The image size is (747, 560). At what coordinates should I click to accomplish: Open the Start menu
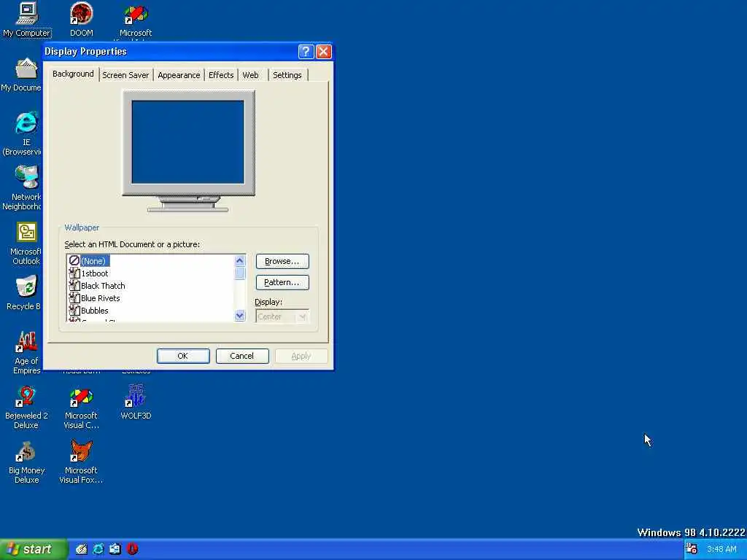34,549
